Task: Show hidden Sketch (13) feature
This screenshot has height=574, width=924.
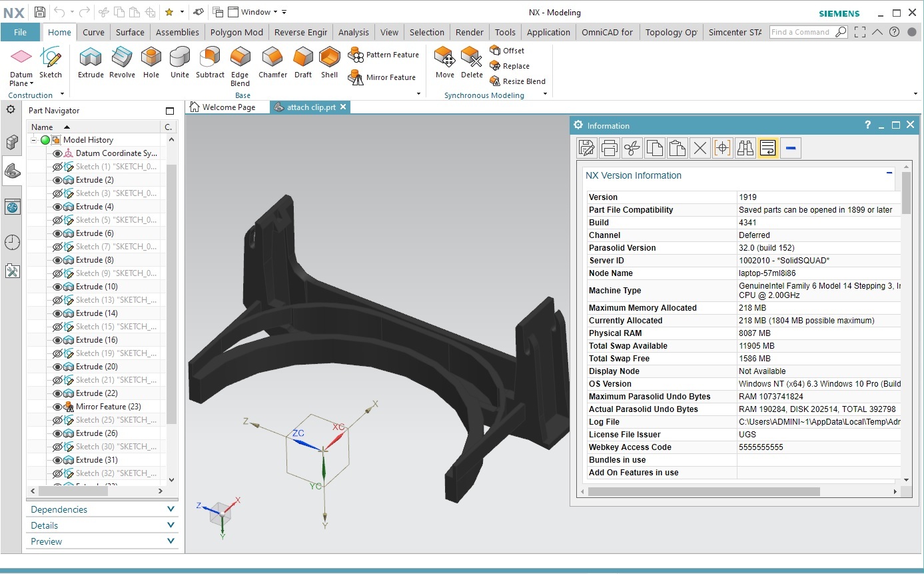Action: [57, 300]
